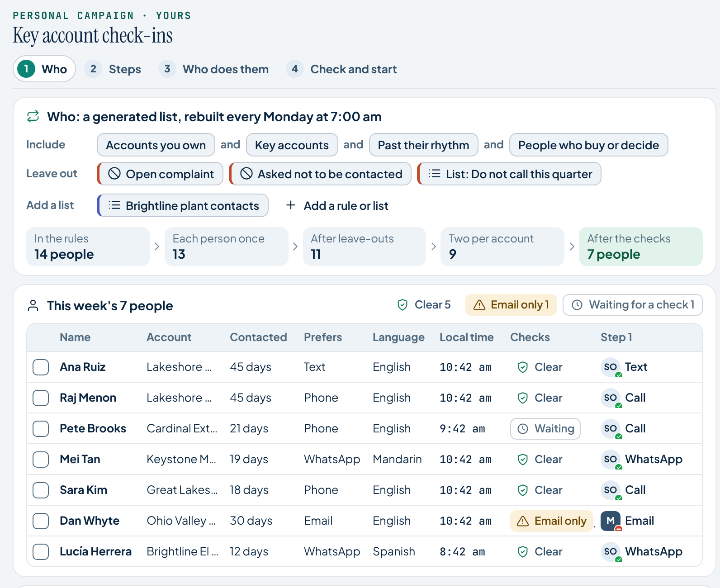This screenshot has width=720, height=588.
Task: Tick the checkbox for Sara Kim
Action: pyautogui.click(x=41, y=490)
